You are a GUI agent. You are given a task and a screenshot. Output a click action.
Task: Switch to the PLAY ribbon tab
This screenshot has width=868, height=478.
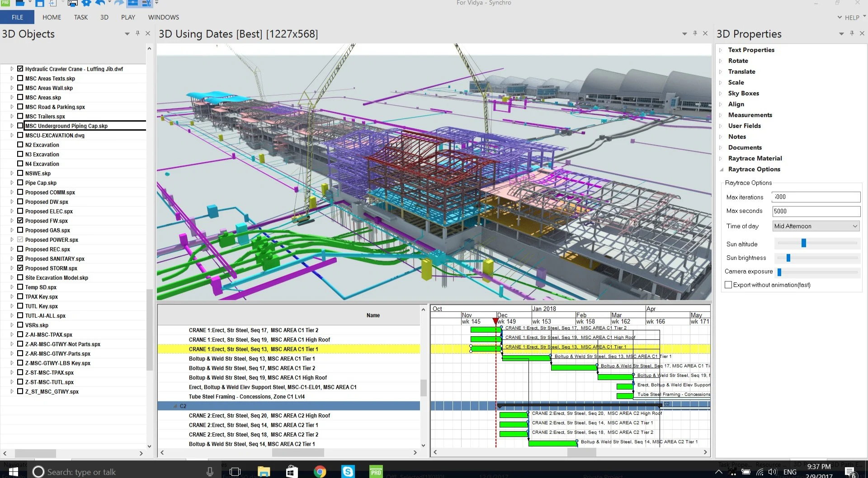tap(128, 17)
